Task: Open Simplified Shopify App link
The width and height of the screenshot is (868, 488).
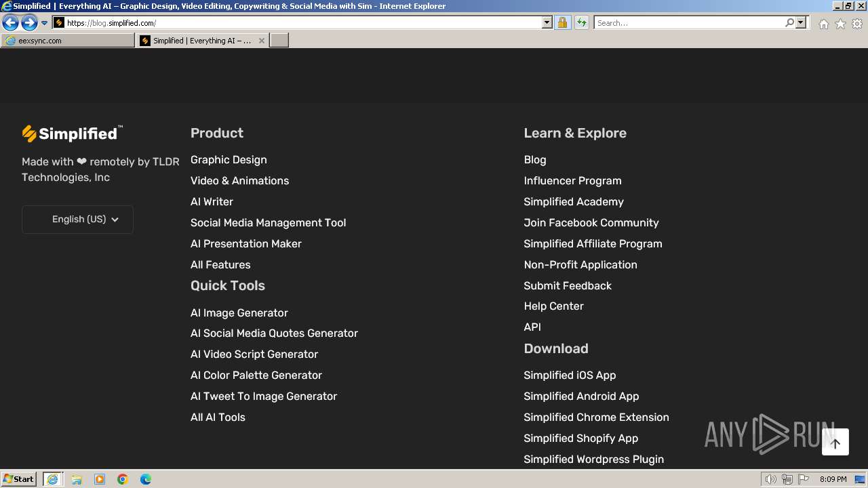Action: 580,439
